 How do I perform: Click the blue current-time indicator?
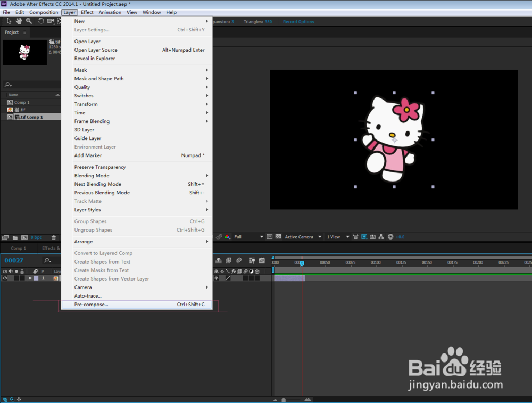tap(302, 264)
